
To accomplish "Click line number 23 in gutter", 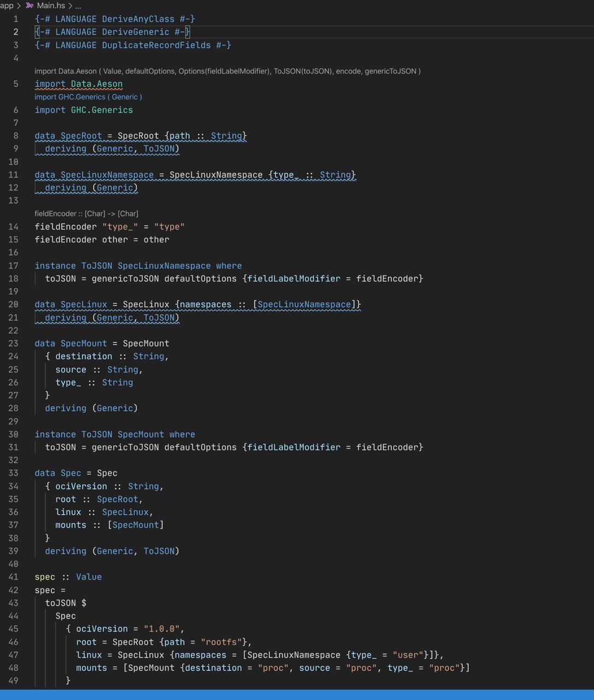I will 13,343.
